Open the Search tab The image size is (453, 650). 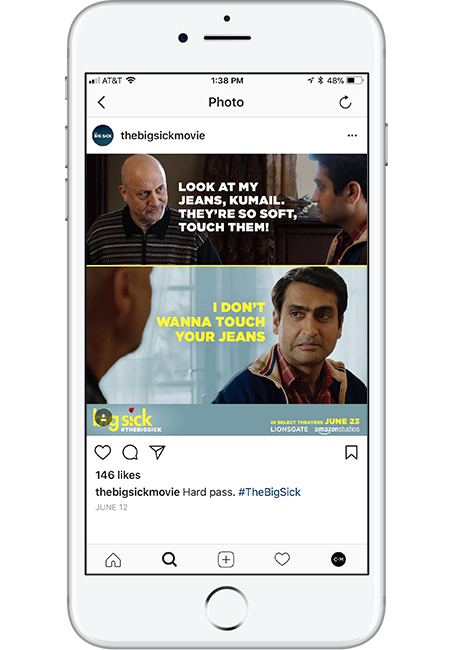(169, 560)
